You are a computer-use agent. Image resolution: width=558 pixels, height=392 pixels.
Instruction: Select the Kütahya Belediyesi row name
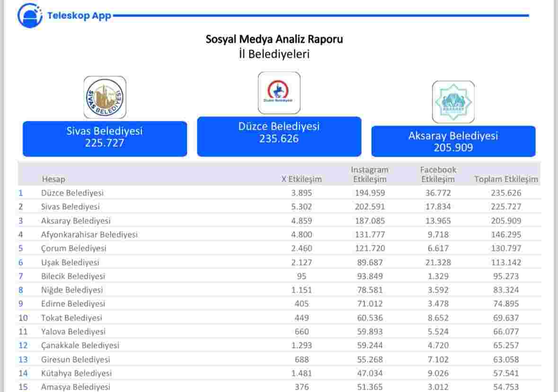coord(77,373)
